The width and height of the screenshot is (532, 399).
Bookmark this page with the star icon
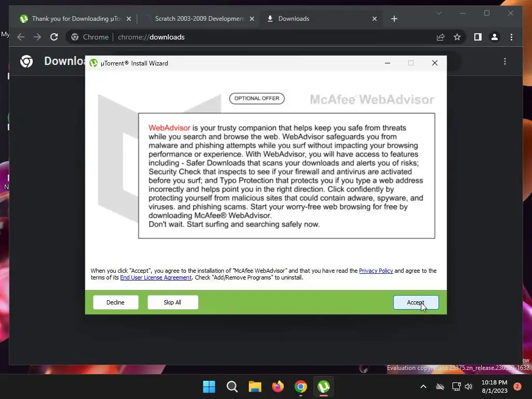(x=457, y=37)
